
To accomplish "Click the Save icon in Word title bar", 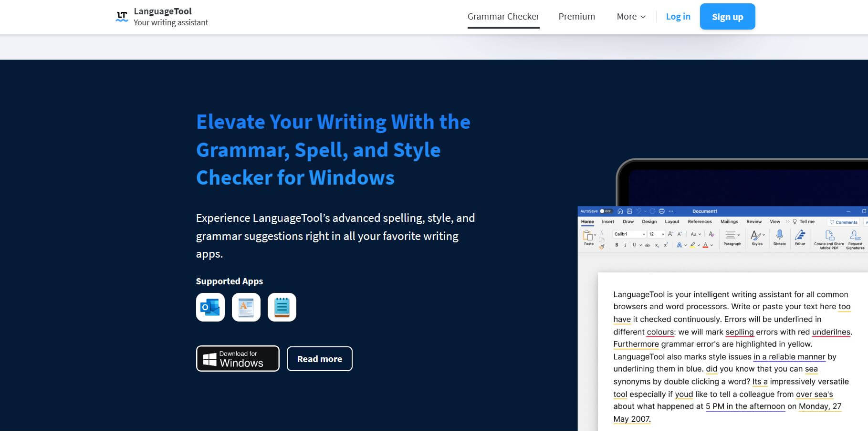I will (629, 211).
